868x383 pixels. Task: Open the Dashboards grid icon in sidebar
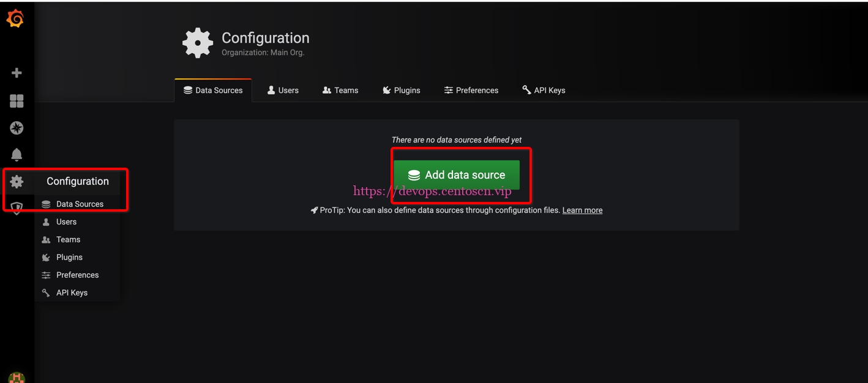(x=17, y=101)
